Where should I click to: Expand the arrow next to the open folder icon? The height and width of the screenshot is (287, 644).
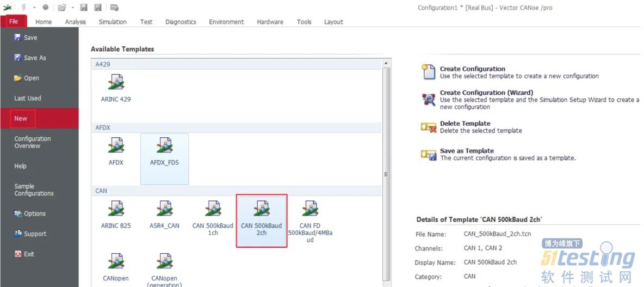coord(73,8)
